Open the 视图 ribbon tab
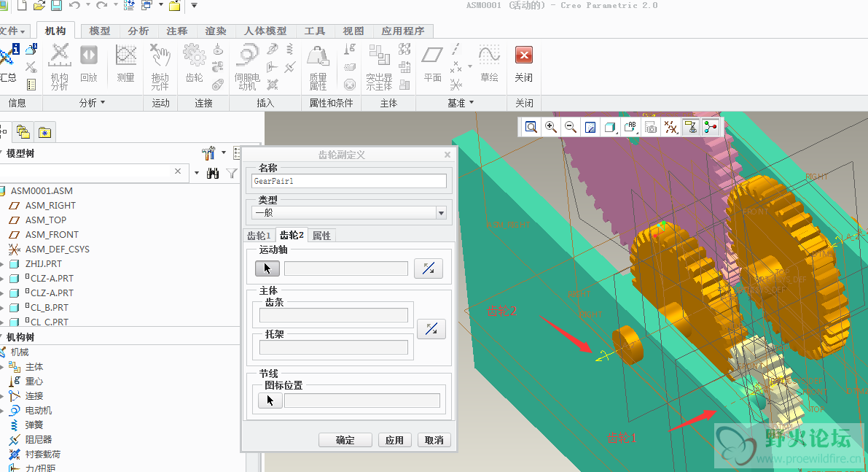868x472 pixels. (x=353, y=31)
